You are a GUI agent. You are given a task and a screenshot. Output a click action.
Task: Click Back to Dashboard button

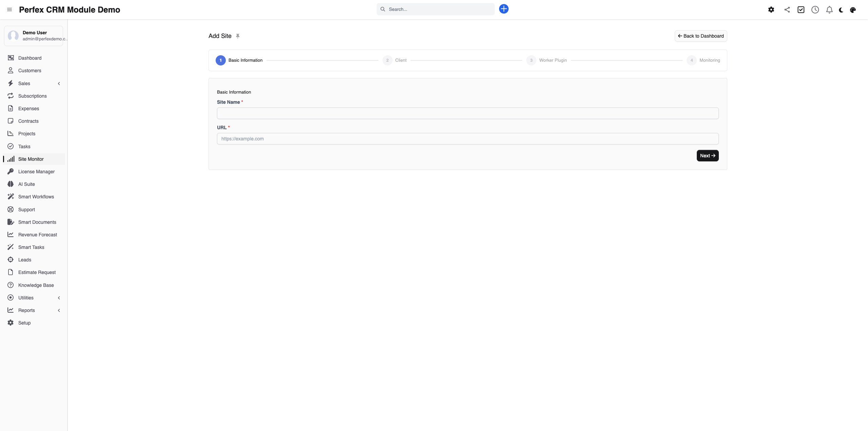tap(701, 36)
